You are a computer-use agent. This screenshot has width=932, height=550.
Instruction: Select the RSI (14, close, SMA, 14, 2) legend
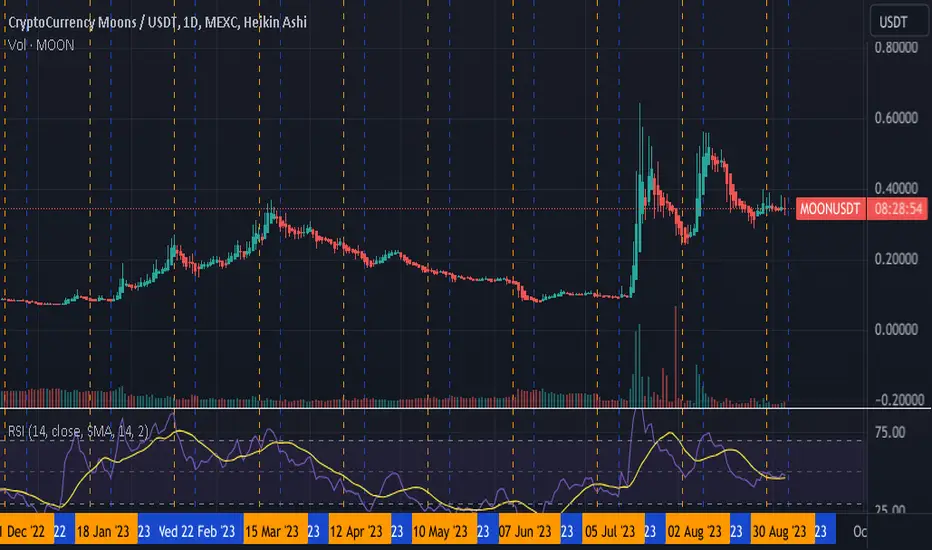(78, 431)
